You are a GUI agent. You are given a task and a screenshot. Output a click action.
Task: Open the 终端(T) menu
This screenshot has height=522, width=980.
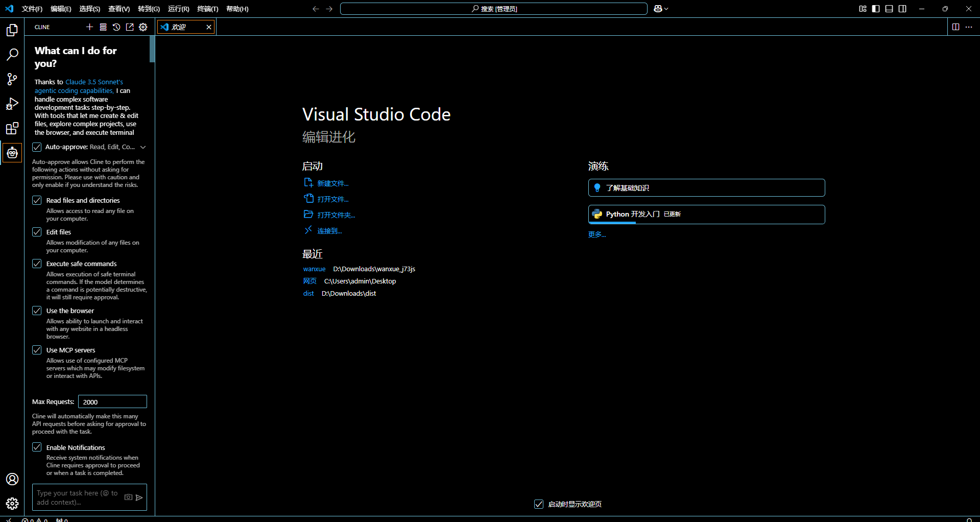207,9
